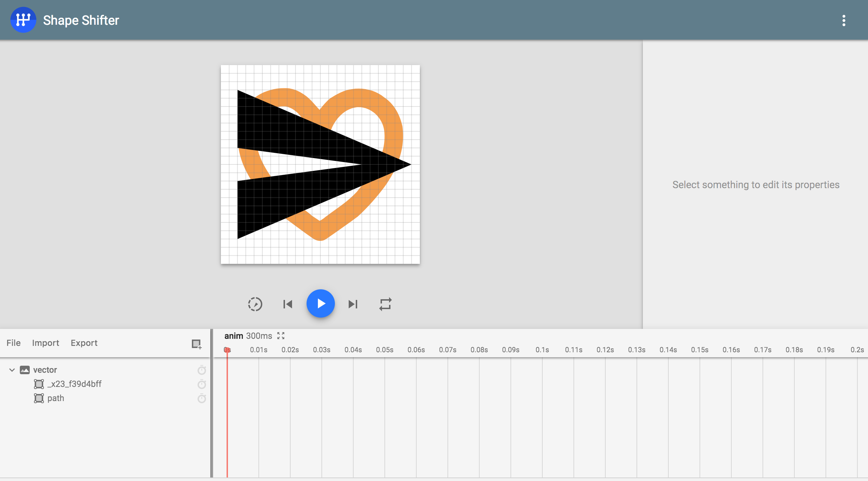Screen dimensions: 868x481
Task: Collapse the vector layer tree
Action: click(x=12, y=370)
